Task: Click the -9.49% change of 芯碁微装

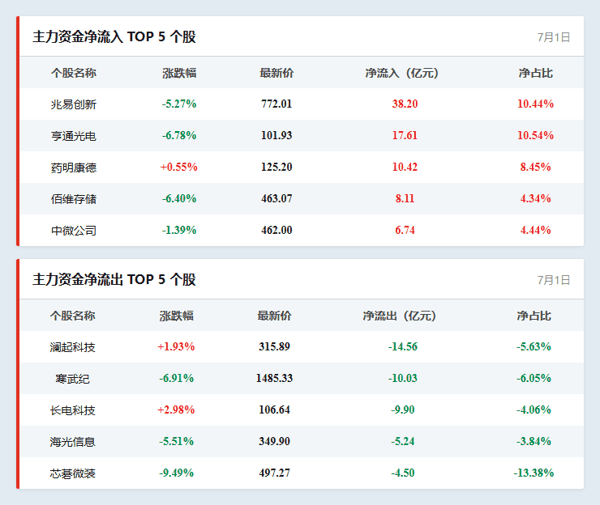Action: [x=176, y=473]
